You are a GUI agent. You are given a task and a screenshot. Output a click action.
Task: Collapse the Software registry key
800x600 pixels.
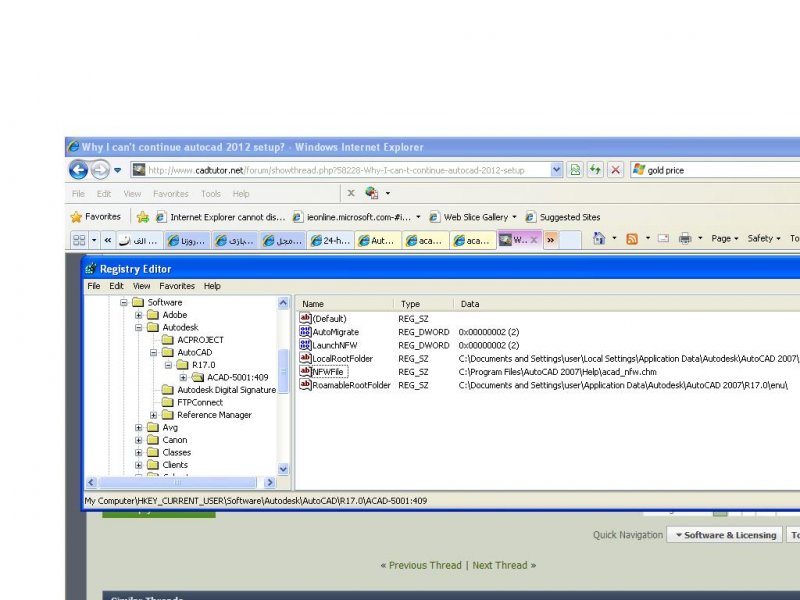click(123, 303)
